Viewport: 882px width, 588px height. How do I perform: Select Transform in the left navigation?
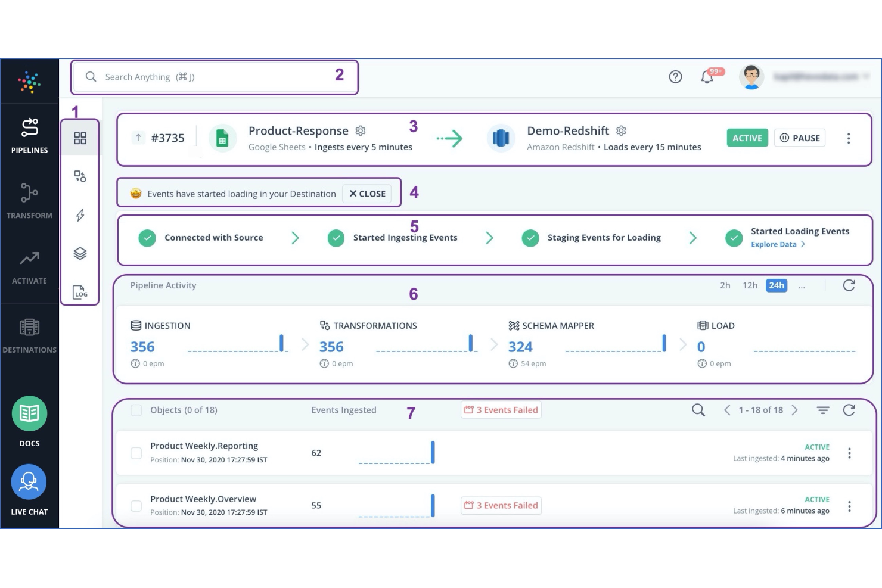click(x=29, y=200)
